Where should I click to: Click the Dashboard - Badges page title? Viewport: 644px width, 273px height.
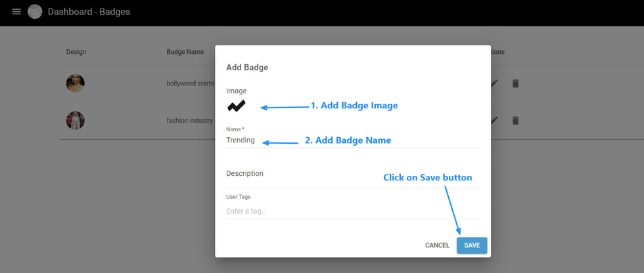(x=89, y=12)
